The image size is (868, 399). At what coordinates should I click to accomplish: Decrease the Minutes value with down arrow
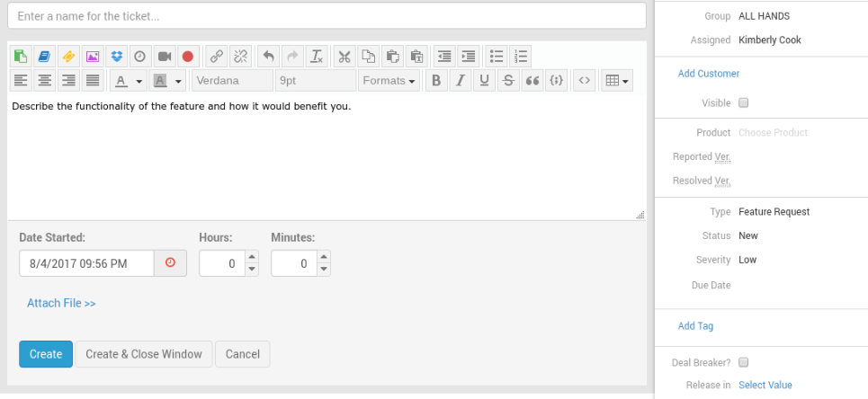[x=324, y=270]
